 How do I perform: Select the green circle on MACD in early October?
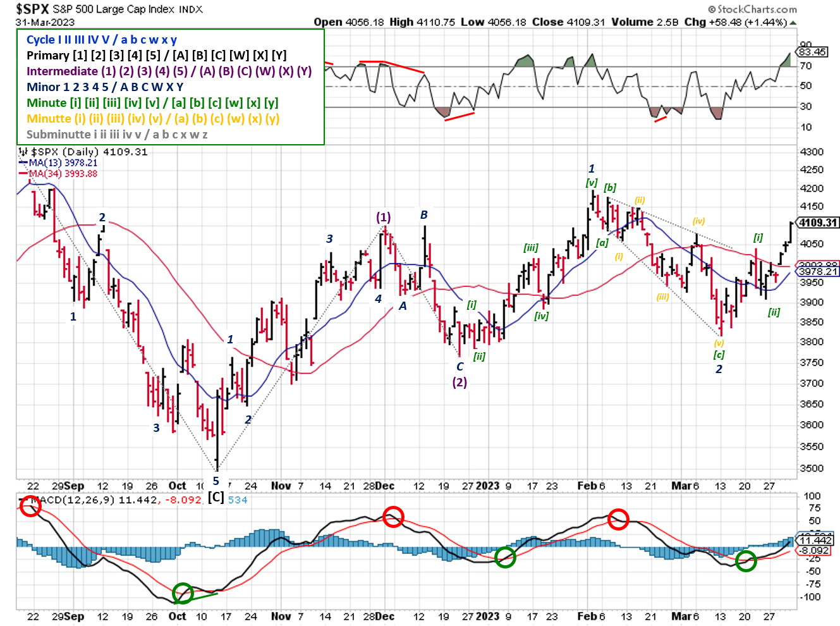tap(183, 593)
